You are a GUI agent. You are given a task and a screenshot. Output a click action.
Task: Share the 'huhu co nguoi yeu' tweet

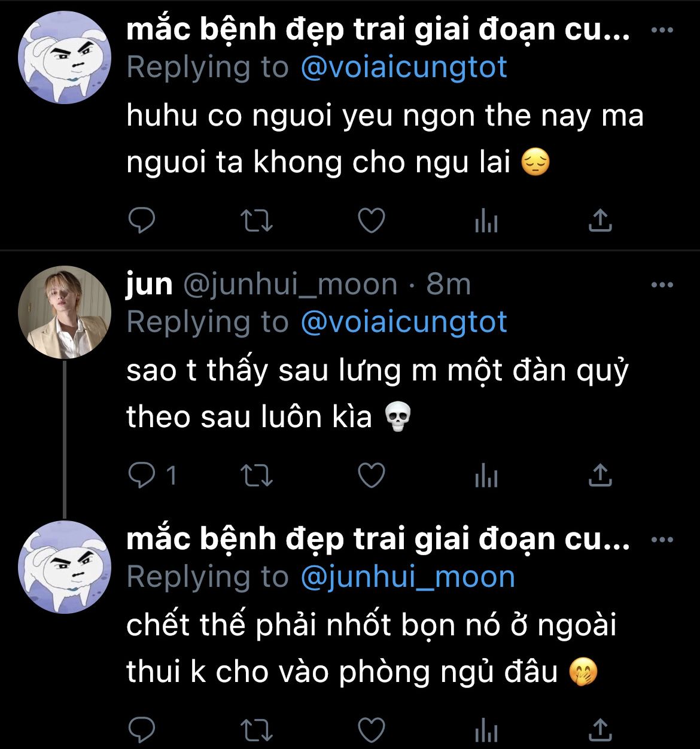(x=600, y=221)
